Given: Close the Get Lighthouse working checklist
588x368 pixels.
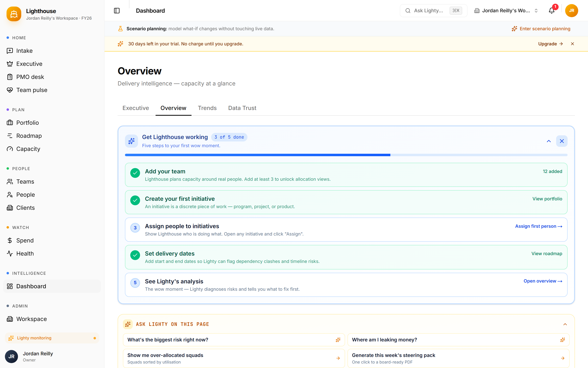Looking at the screenshot, I should [x=562, y=141].
